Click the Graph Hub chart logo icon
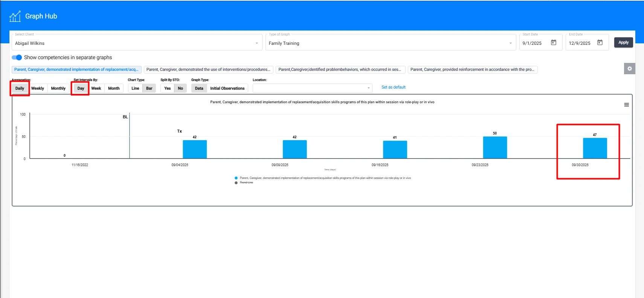644x298 pixels. 15,17
